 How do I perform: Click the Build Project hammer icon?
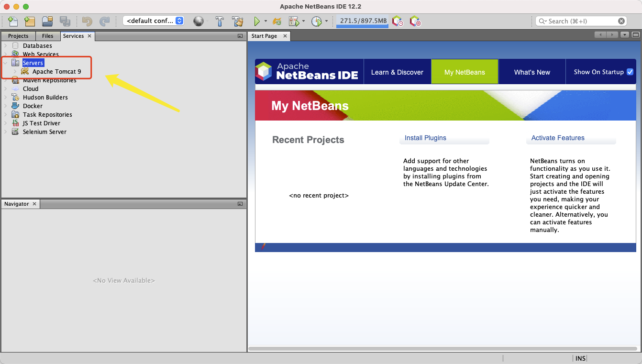pyautogui.click(x=220, y=21)
